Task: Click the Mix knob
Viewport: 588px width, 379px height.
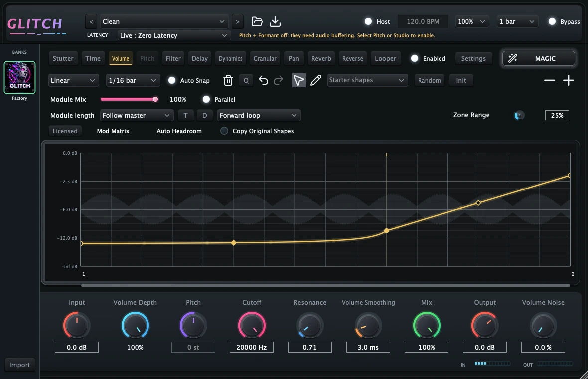Action: coord(427,325)
